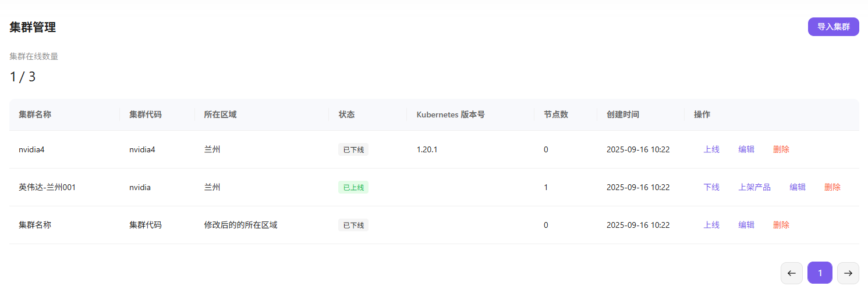Viewport: 868px width, 286px height.
Task: Go to previous page with left arrow
Action: click(791, 273)
